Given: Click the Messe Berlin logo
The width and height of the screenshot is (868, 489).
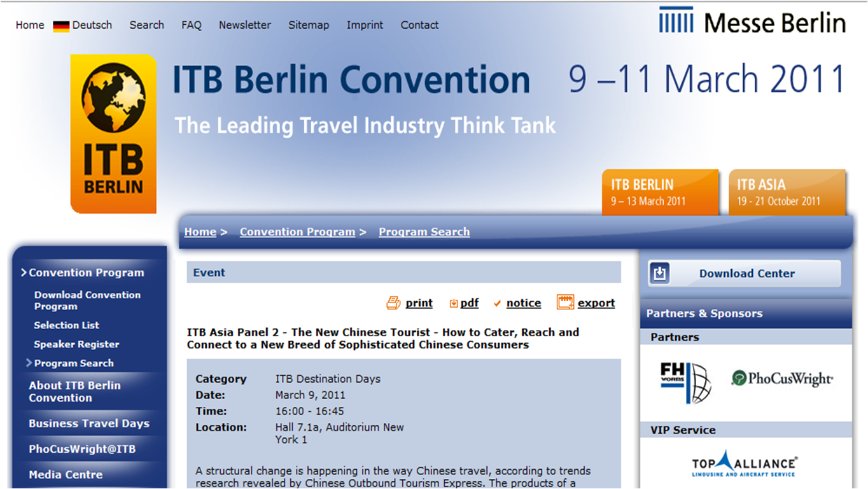Looking at the screenshot, I should tap(752, 22).
